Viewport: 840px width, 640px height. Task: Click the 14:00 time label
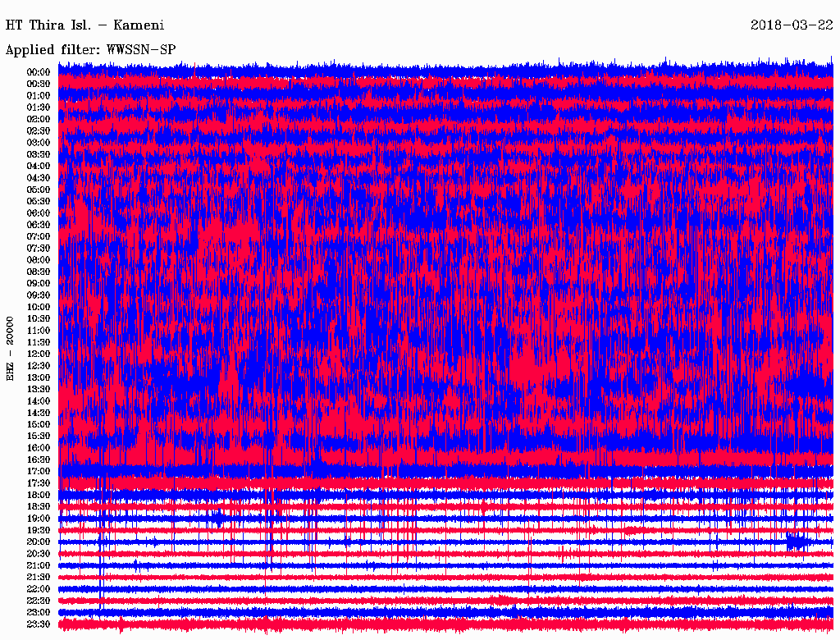click(39, 401)
